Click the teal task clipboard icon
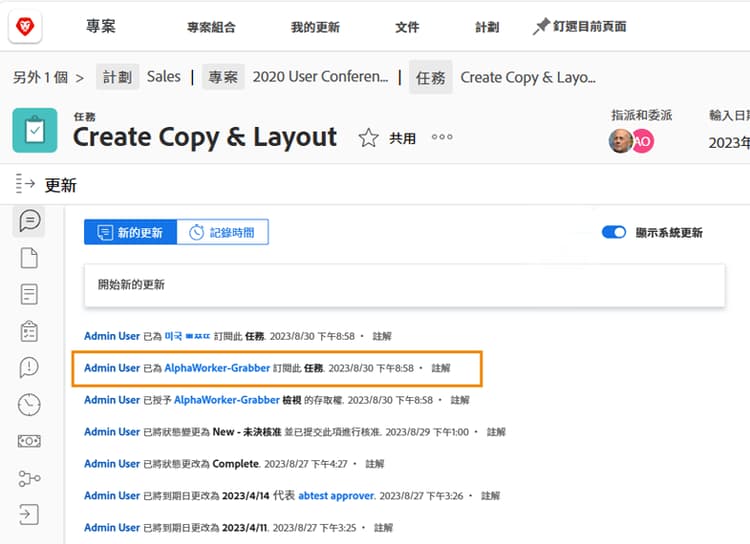Screen dimensions: 750x544 35,130
